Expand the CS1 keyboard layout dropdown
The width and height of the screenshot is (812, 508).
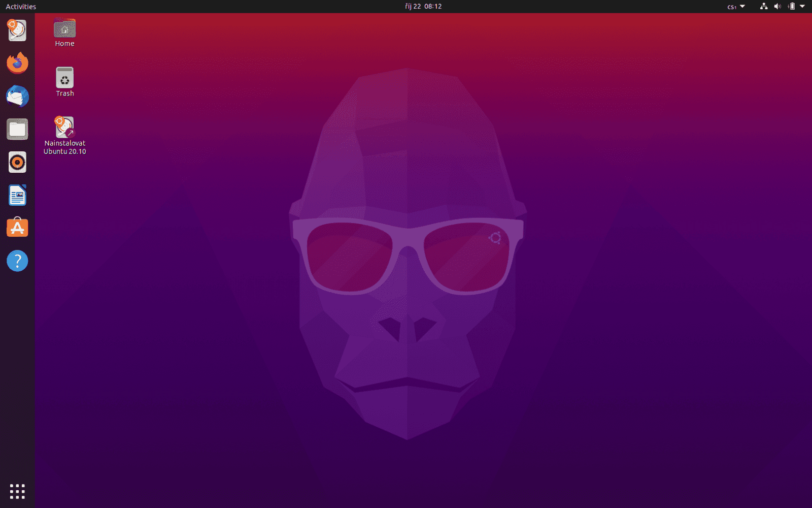pos(735,7)
